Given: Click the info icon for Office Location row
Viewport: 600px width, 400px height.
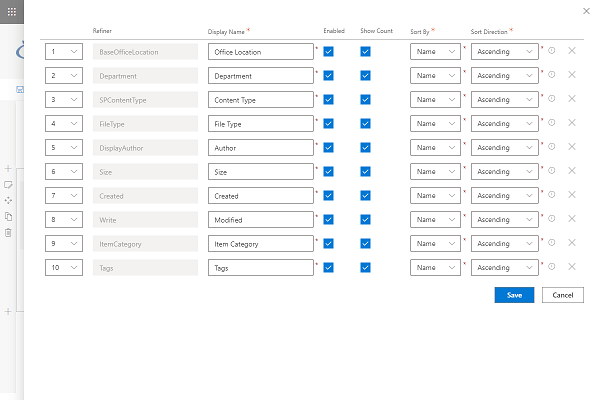Looking at the screenshot, I should pos(551,51).
